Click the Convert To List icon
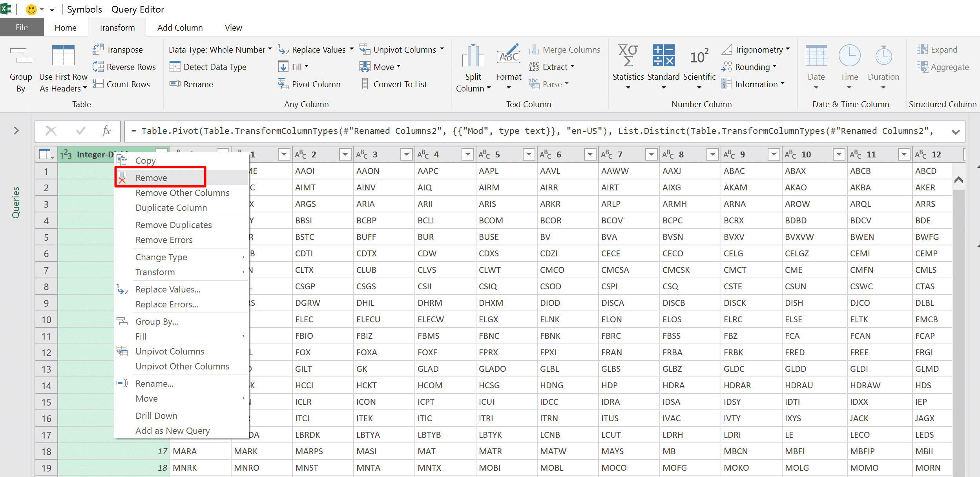The height and width of the screenshot is (477, 980). coord(365,84)
